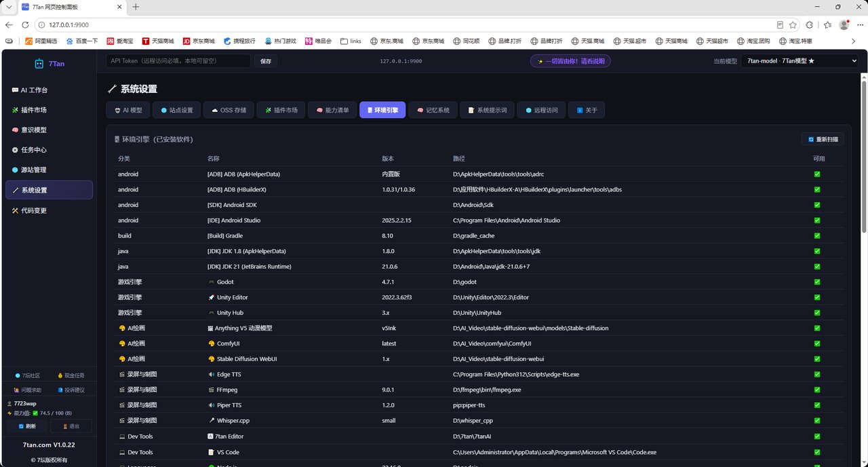Open the links bookmark folder

(351, 41)
